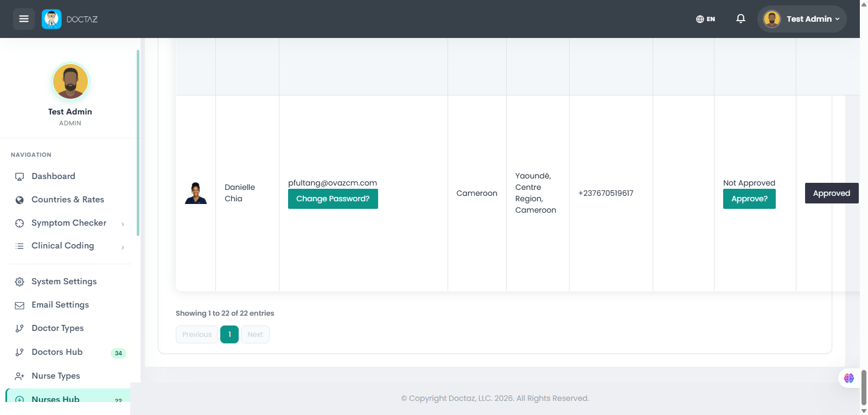Select page 1 in the pagination
Screen dimensions: 868x415
[x=229, y=334]
